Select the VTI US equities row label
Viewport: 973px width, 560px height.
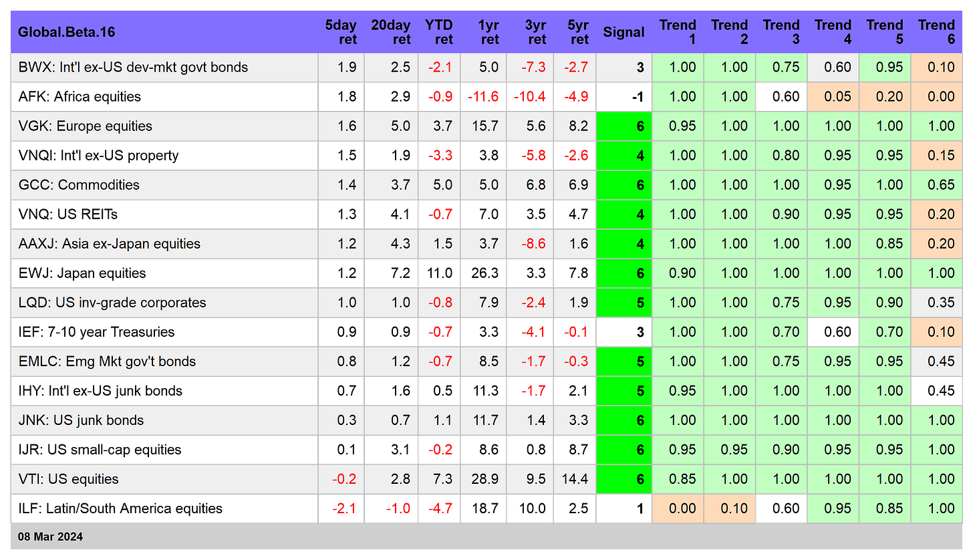68,479
